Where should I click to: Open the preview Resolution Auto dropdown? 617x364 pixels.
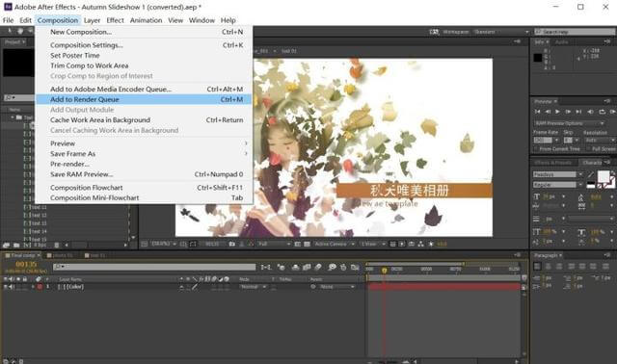(600, 140)
